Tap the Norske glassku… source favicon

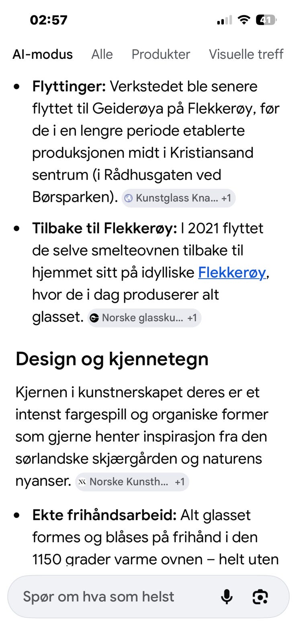coord(94,318)
